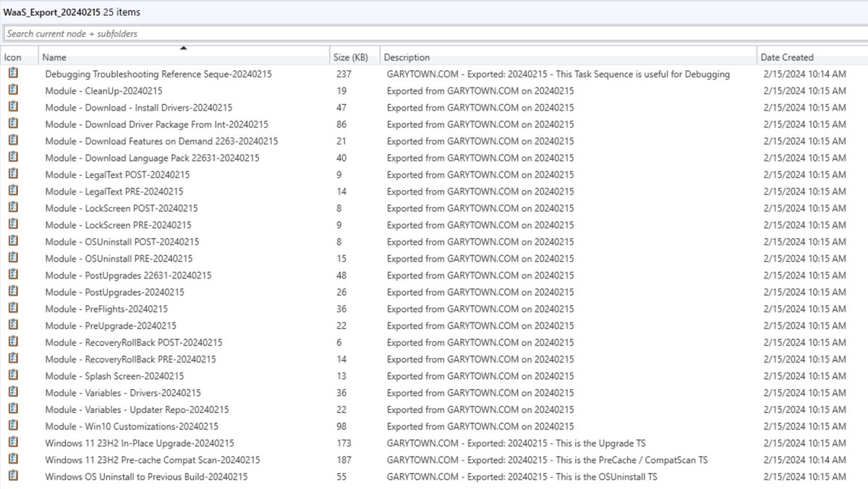Sort list by the Name column header
Screen dimensions: 868x489
click(184, 57)
